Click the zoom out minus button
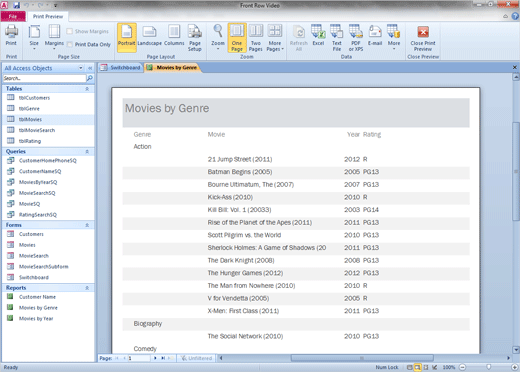The image size is (520, 372). pos(463,367)
